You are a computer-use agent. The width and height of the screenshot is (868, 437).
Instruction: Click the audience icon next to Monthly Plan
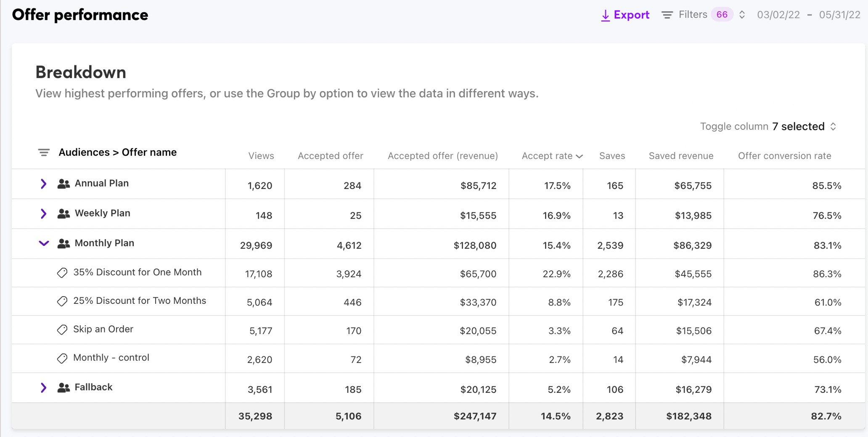pos(63,243)
